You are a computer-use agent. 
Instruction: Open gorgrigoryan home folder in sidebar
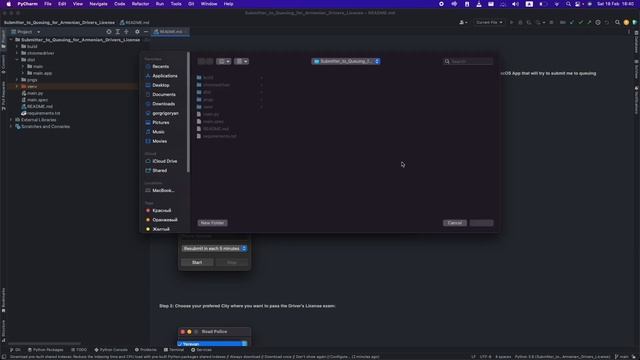coord(162,113)
